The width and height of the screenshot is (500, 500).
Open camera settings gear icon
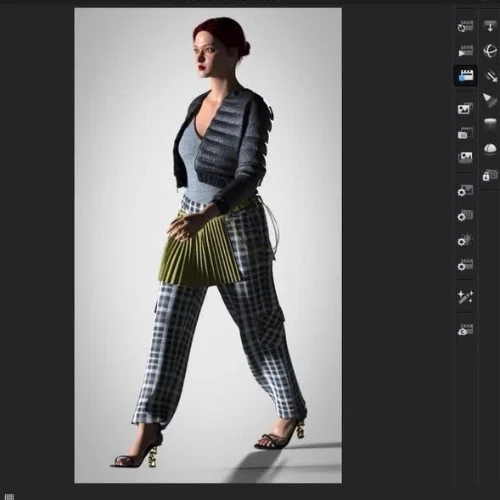pos(466,215)
